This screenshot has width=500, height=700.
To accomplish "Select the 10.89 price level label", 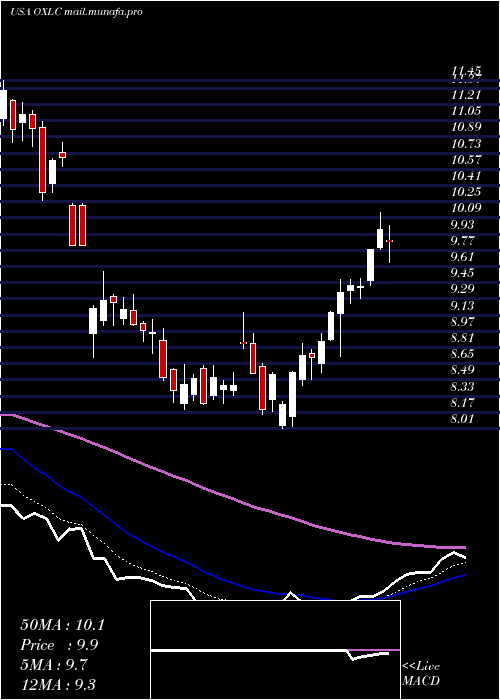I will tap(466, 127).
